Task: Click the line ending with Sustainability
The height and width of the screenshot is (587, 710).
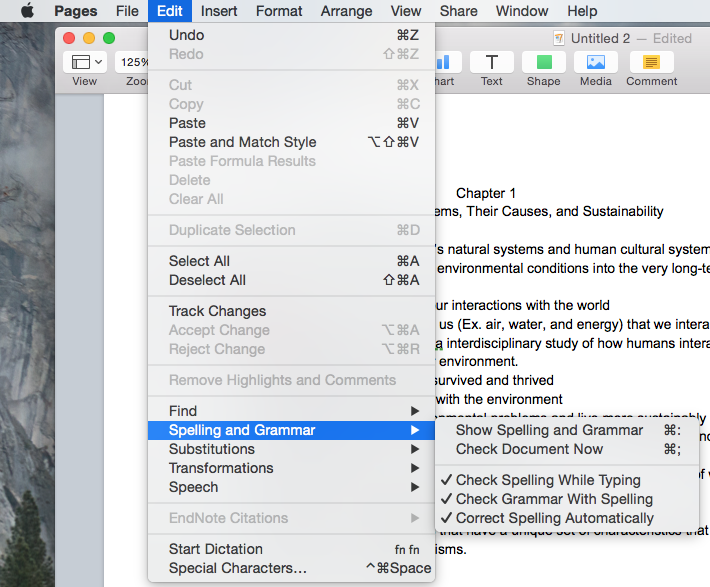Action: pos(549,212)
